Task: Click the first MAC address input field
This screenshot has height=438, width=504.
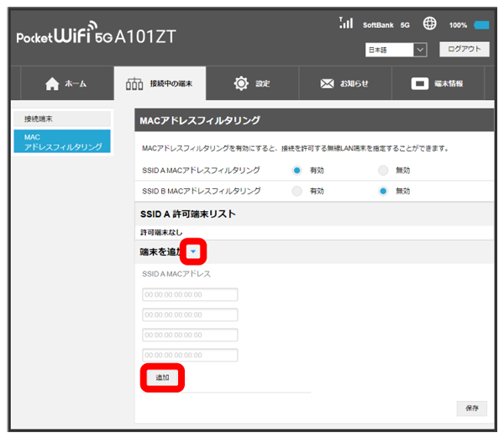Action: tap(190, 294)
